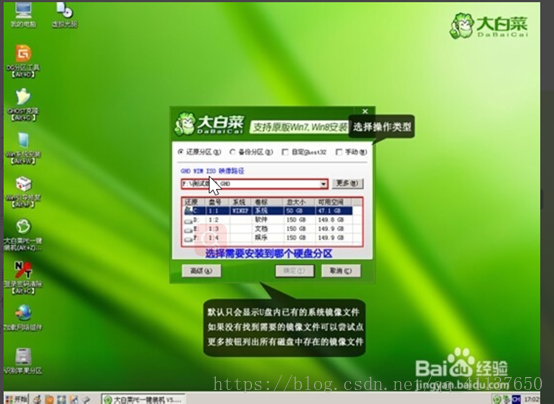This screenshot has width=554, height=404.
Task: Open the image path dropdown arrow
Action: pyautogui.click(x=323, y=184)
